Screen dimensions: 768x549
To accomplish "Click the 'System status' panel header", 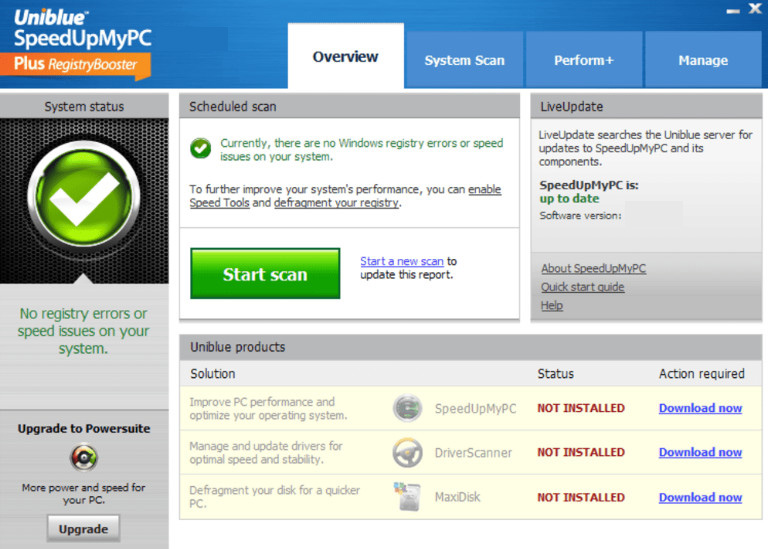I will (x=84, y=106).
